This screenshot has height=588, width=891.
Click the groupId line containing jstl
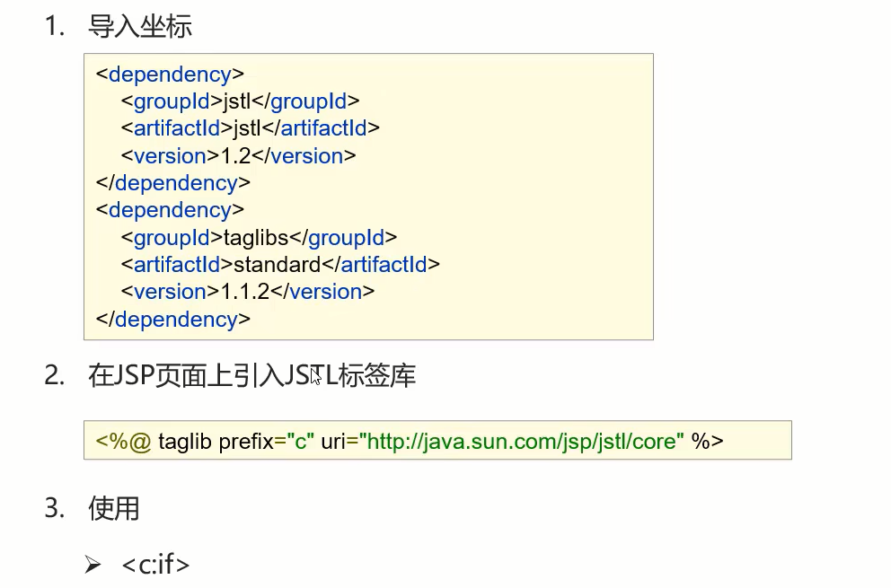pyautogui.click(x=240, y=101)
